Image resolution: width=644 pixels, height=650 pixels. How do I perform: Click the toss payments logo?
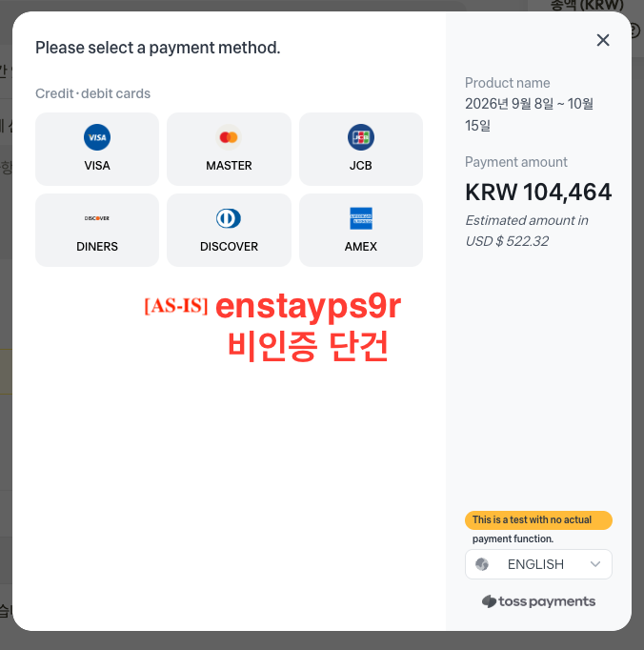point(538,601)
